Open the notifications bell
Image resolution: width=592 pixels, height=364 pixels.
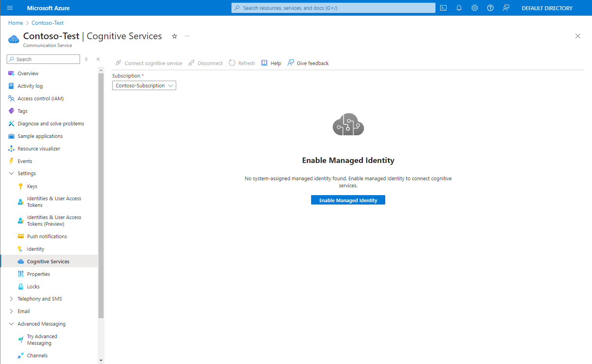coord(459,8)
